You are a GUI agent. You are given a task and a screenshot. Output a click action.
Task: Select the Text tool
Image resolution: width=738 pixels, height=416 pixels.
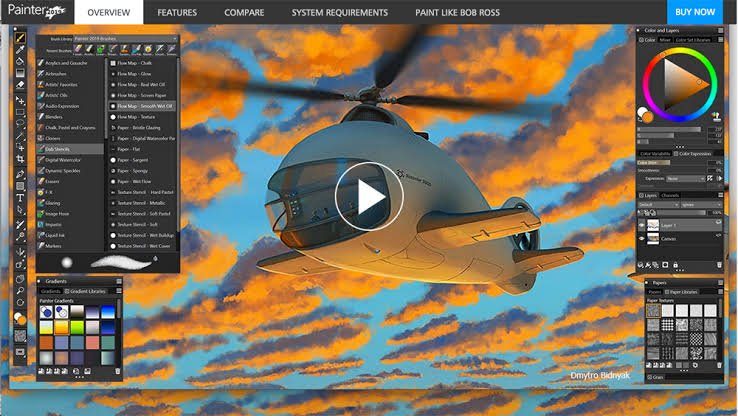pyautogui.click(x=20, y=198)
